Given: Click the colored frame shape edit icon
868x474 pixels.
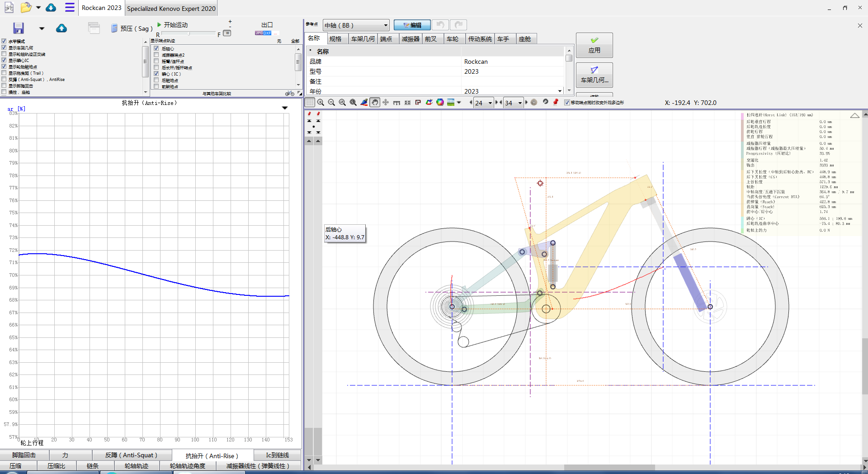Looking at the screenshot, I should pyautogui.click(x=429, y=103).
